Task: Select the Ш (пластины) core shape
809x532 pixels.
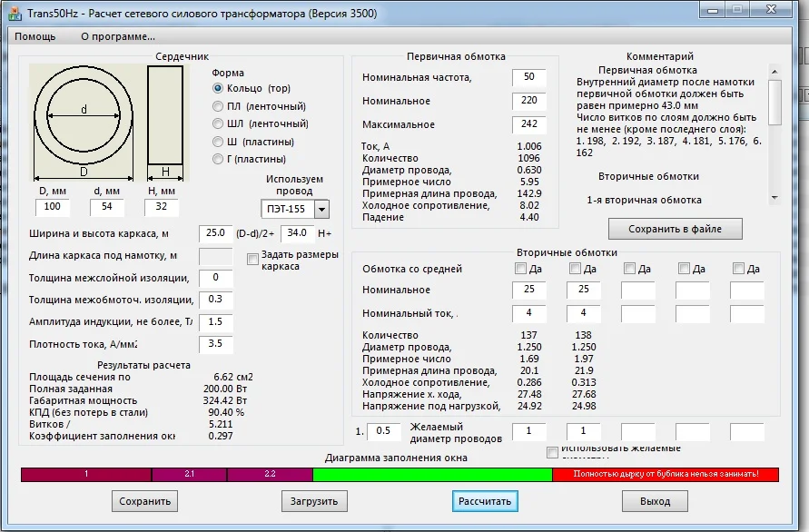Action: pos(218,142)
